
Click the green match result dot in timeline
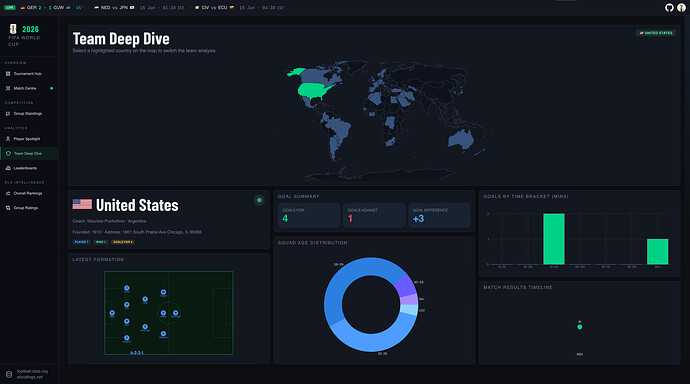click(580, 327)
